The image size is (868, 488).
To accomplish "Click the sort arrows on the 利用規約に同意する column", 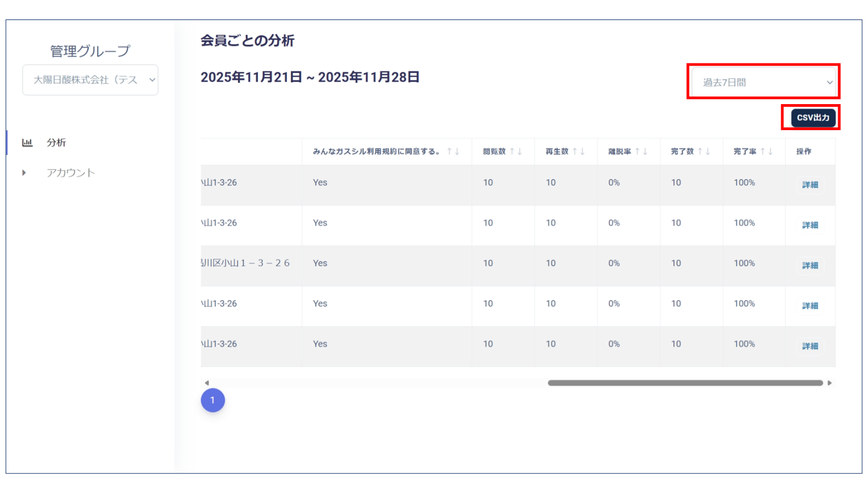I will [x=452, y=152].
